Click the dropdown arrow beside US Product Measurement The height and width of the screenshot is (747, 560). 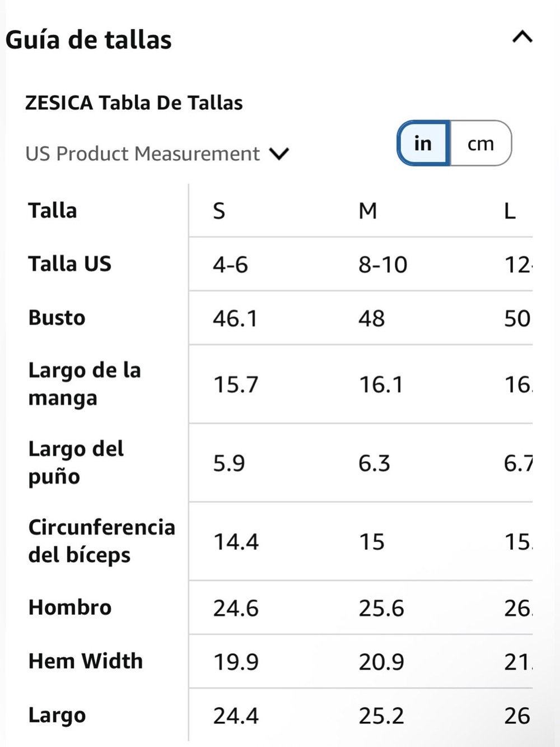(x=279, y=154)
